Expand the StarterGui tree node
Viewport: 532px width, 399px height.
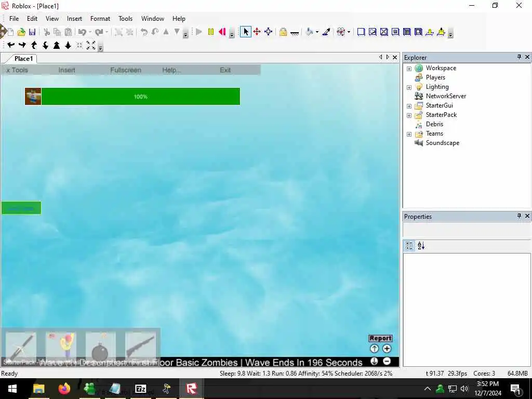[x=409, y=106]
